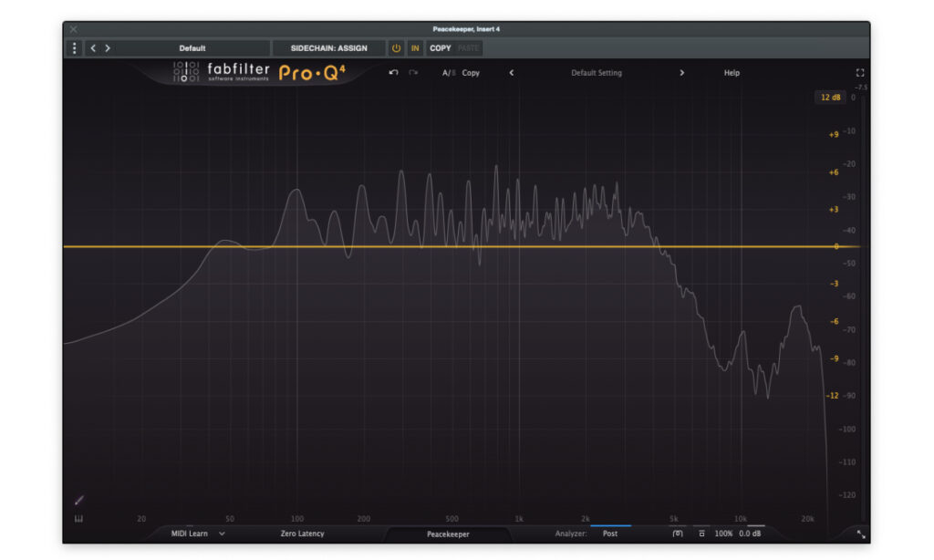Open the Default Setting preset menu

(597, 73)
